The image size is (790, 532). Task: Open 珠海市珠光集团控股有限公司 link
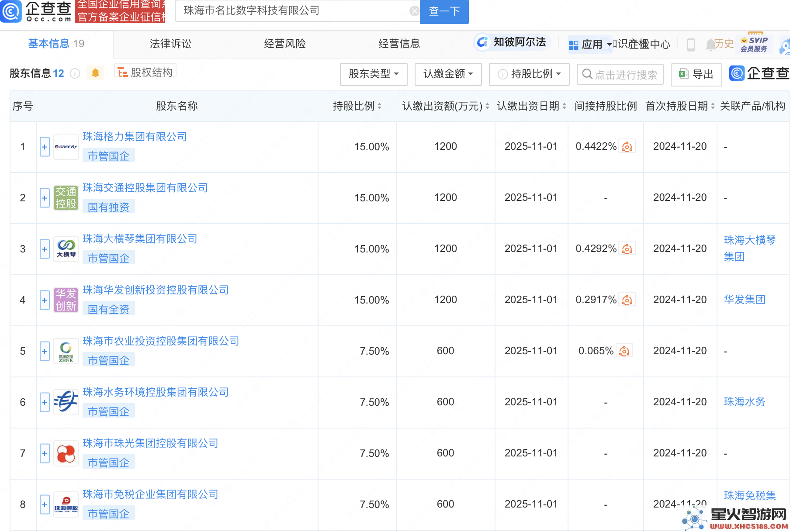[150, 443]
